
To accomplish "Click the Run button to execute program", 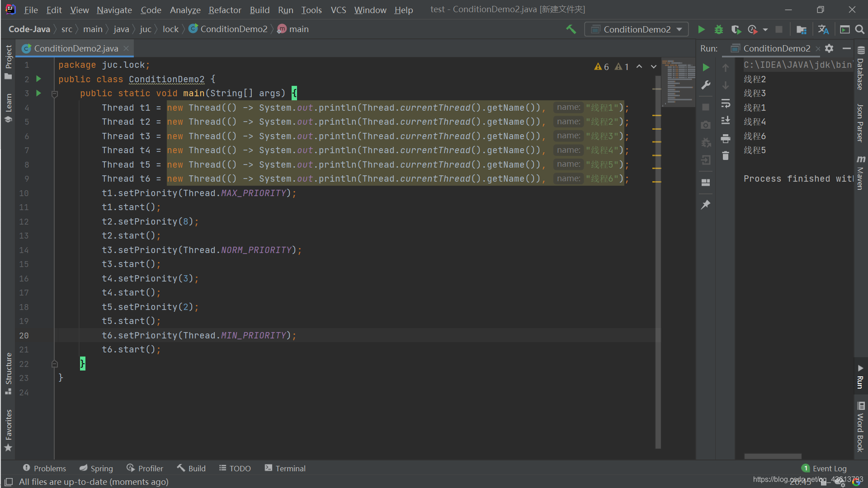I will click(702, 28).
